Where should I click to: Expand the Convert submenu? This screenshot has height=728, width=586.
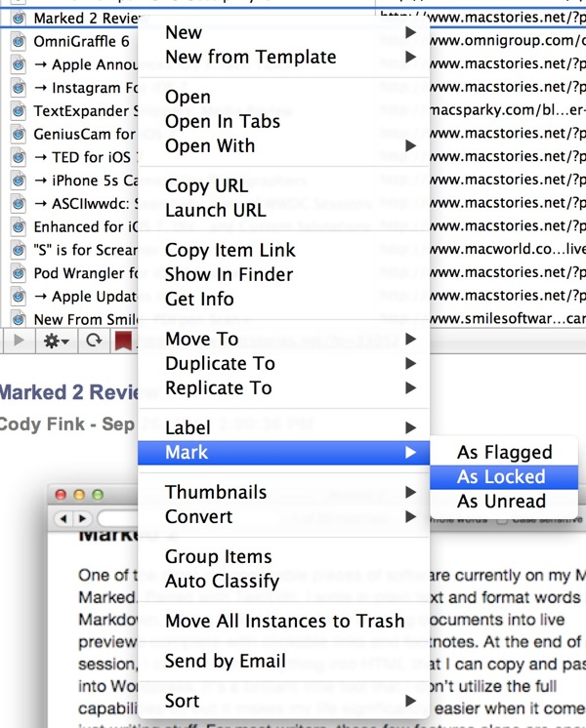coord(283,517)
